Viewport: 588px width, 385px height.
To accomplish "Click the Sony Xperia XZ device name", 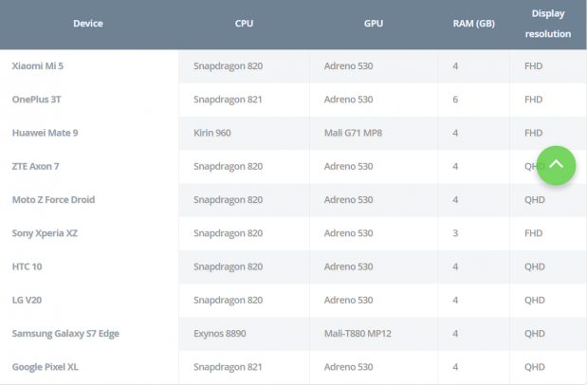I will click(46, 233).
